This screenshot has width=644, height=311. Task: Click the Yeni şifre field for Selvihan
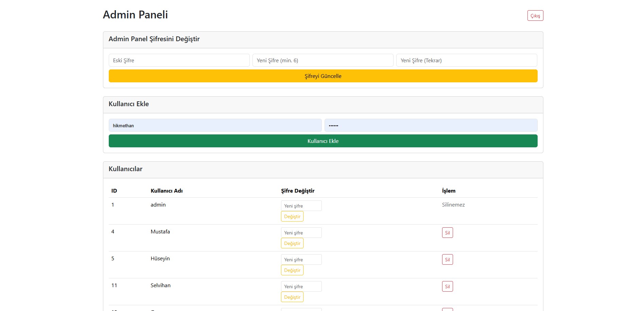(x=301, y=287)
